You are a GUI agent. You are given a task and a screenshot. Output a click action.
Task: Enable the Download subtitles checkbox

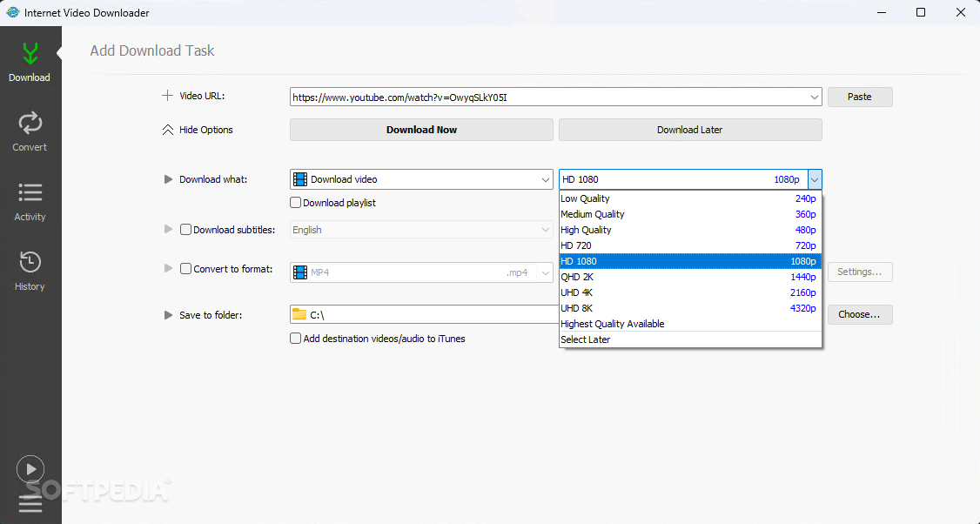(x=186, y=230)
